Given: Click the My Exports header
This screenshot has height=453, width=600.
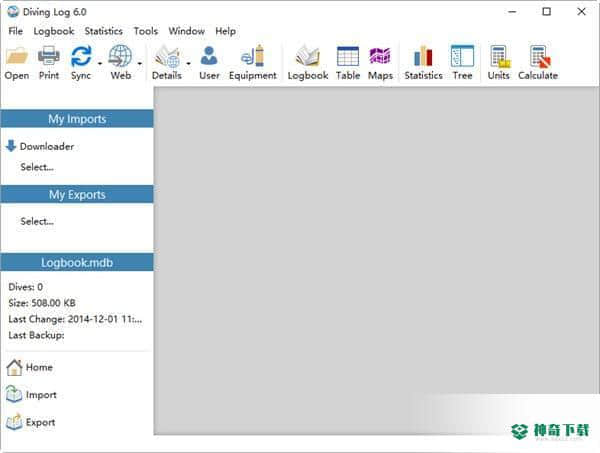Looking at the screenshot, I should click(x=77, y=194).
